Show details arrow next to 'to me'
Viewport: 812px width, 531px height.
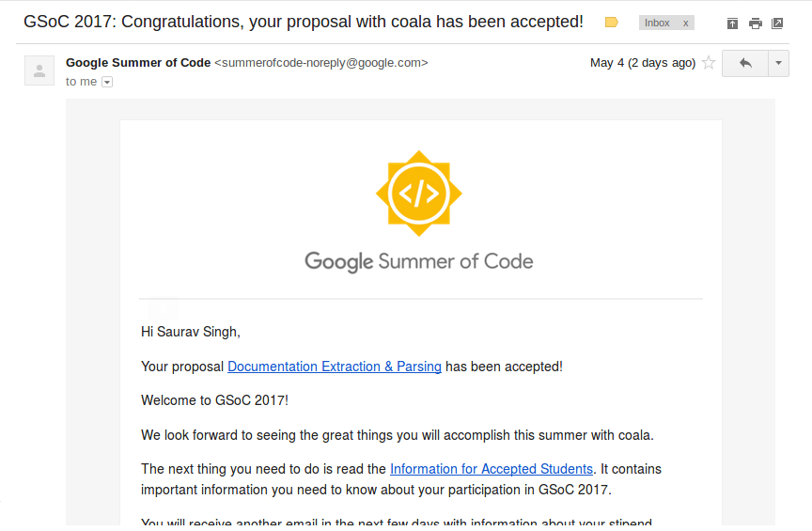[x=107, y=82]
